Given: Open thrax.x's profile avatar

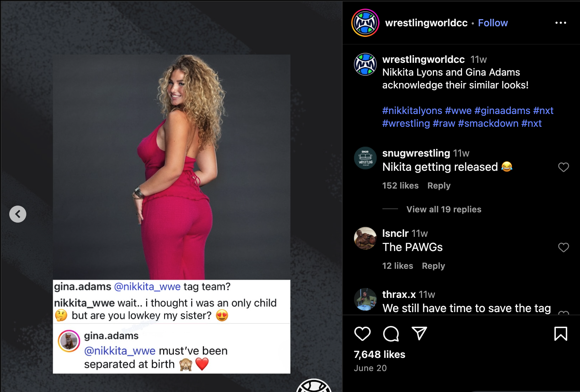Looking at the screenshot, I should pos(365,299).
